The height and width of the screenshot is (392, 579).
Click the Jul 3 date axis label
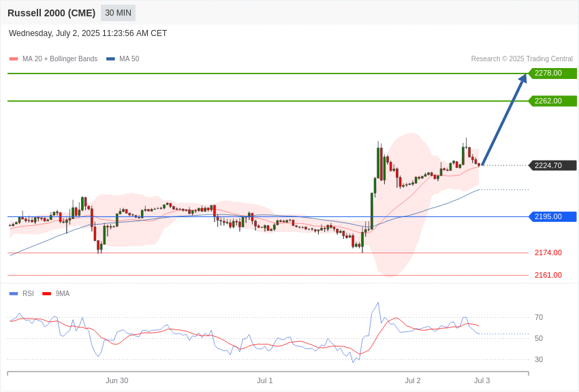tap(482, 380)
